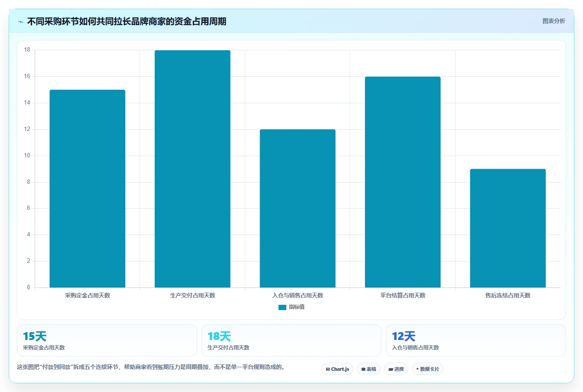The height and width of the screenshot is (392, 583).
Task: Click the y-axis value 18
Action: 27,50
